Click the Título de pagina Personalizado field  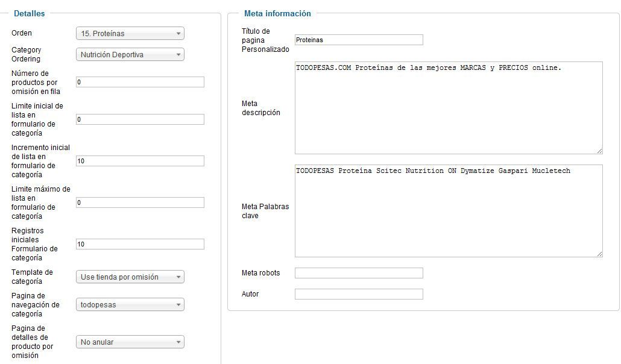point(359,40)
